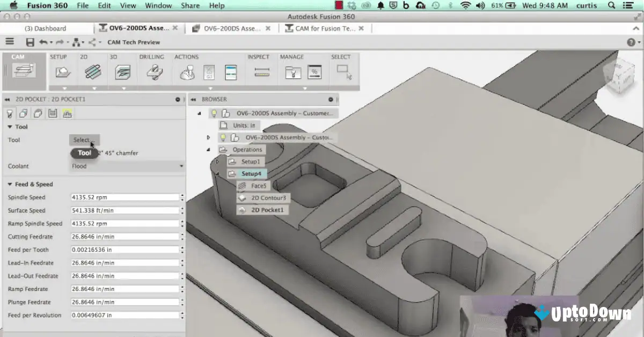644x337 pixels.
Task: Open the 3D milling menu icon
Action: click(x=122, y=71)
